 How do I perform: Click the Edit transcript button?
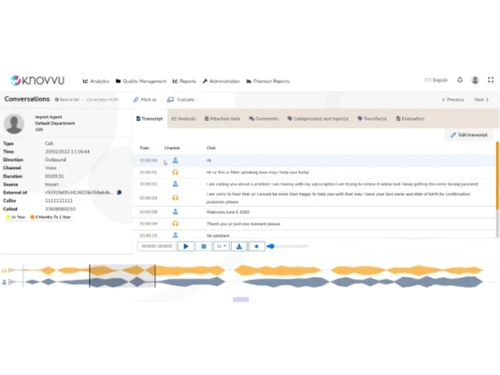coord(469,135)
